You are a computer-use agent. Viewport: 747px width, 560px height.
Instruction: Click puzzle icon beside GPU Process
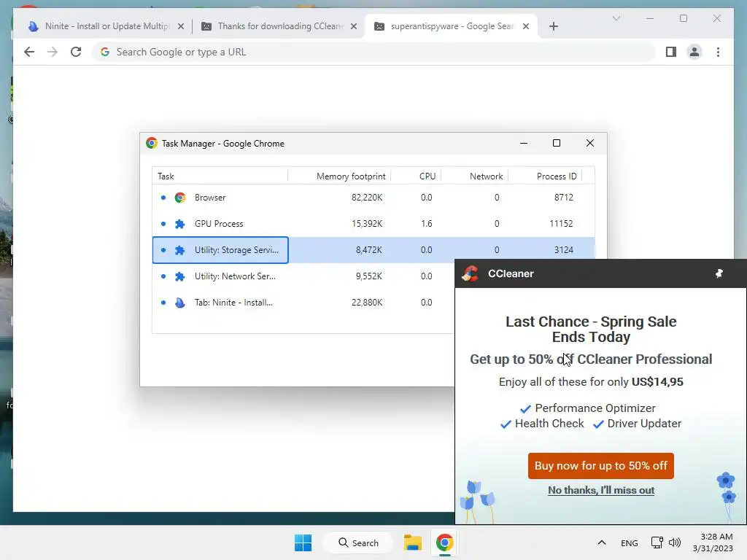point(179,224)
